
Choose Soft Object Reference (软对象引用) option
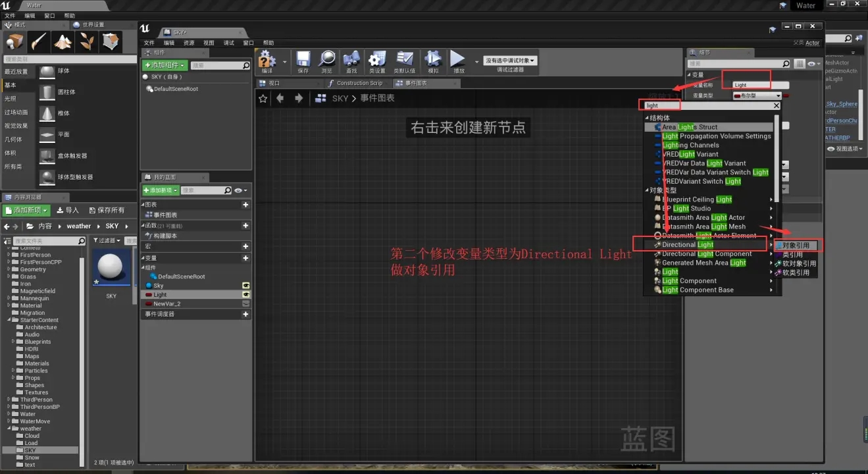click(796, 263)
